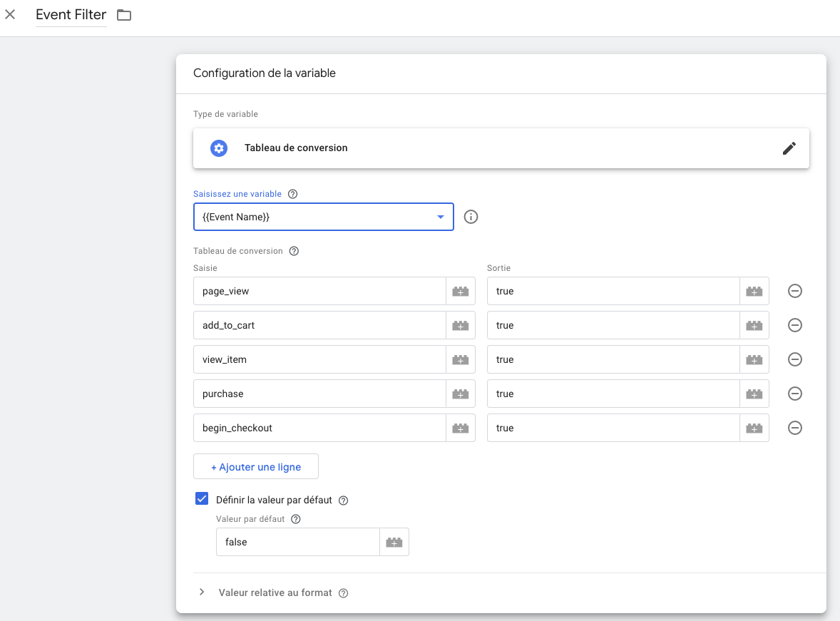Delete the view_item row with minus icon
The width and height of the screenshot is (840, 621).
[795, 359]
